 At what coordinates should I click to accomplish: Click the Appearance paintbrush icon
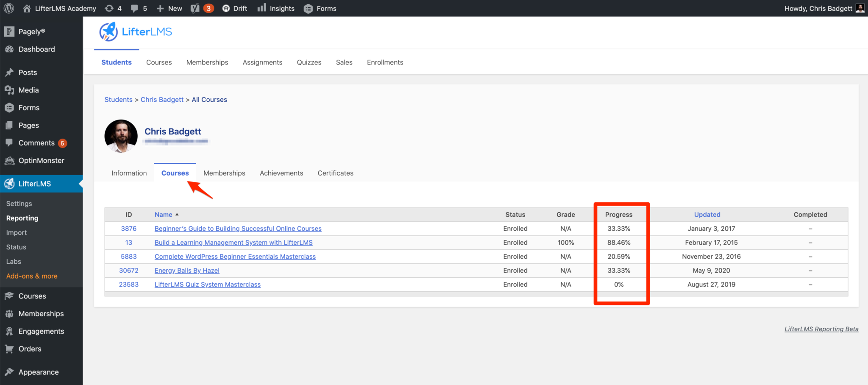click(9, 372)
